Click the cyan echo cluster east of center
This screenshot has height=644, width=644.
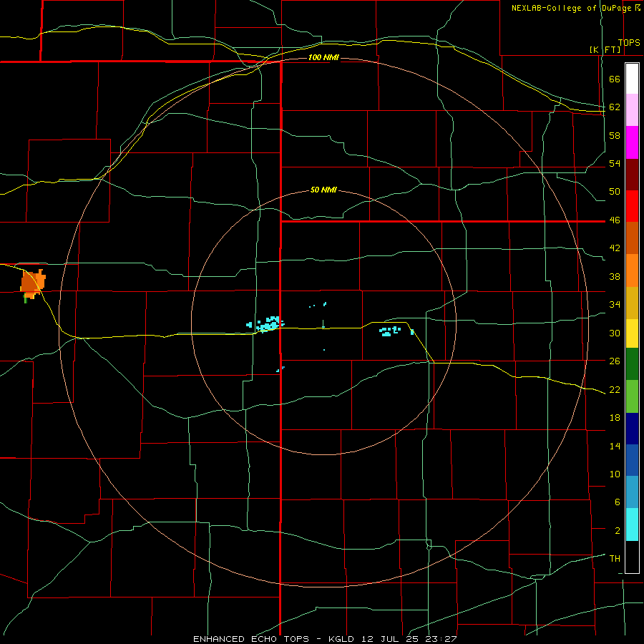[x=390, y=331]
